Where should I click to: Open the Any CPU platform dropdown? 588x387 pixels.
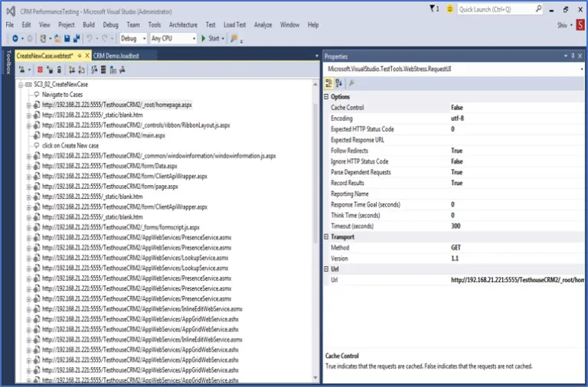pyautogui.click(x=172, y=38)
